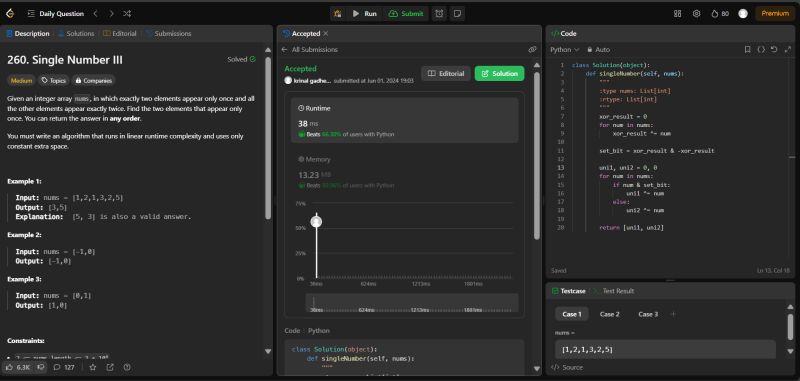Switch to the Editorial tab
Viewport: 800px width, 381px height.
tap(120, 34)
